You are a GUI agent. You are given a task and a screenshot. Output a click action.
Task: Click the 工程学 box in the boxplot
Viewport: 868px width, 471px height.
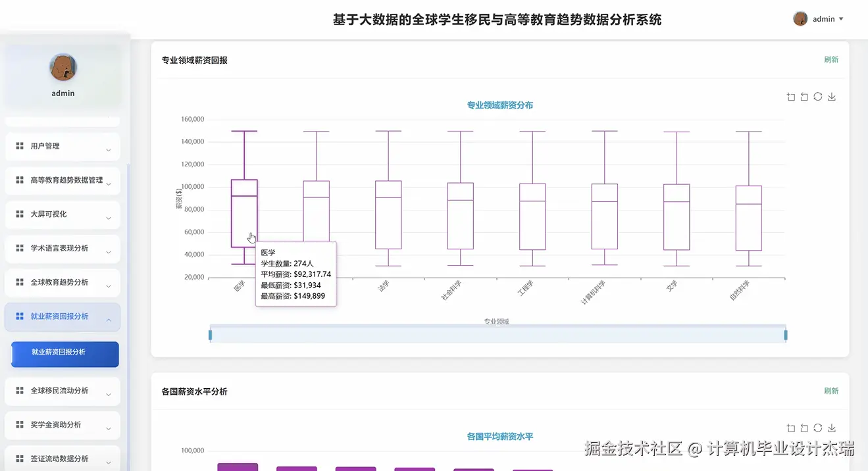coord(532,216)
